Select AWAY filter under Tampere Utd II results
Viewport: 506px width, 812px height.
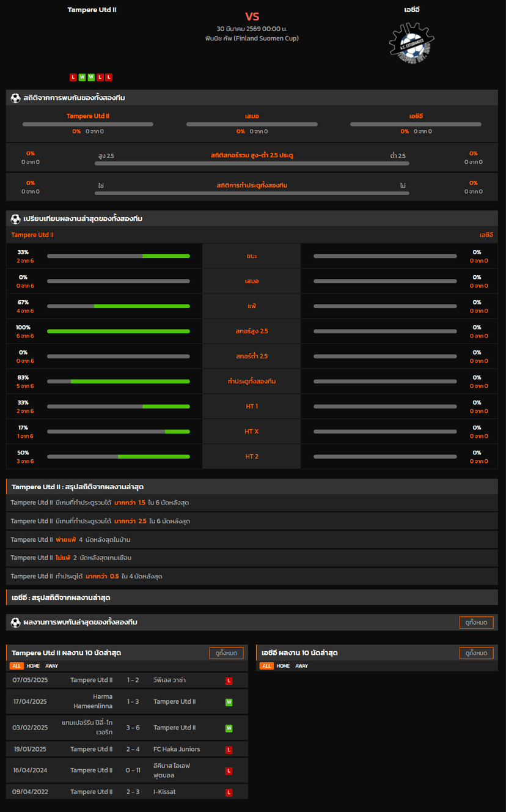pos(52,666)
